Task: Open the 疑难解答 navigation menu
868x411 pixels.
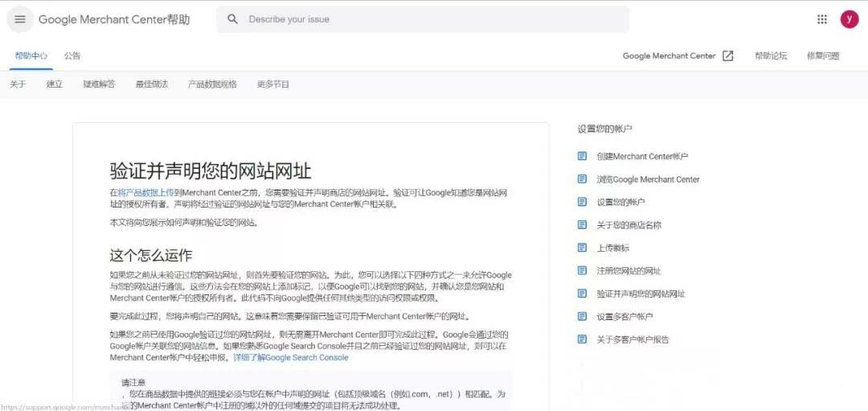Action: point(99,84)
